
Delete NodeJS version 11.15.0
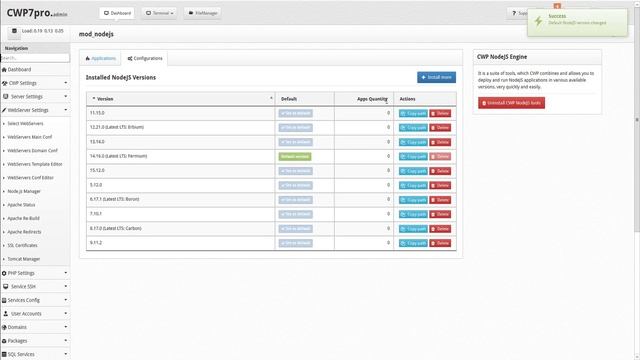click(x=440, y=113)
